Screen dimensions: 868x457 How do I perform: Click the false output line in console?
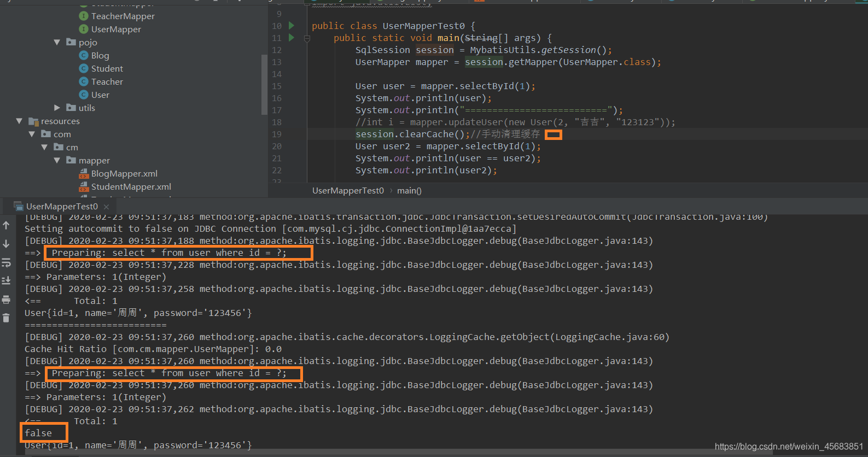click(x=38, y=433)
